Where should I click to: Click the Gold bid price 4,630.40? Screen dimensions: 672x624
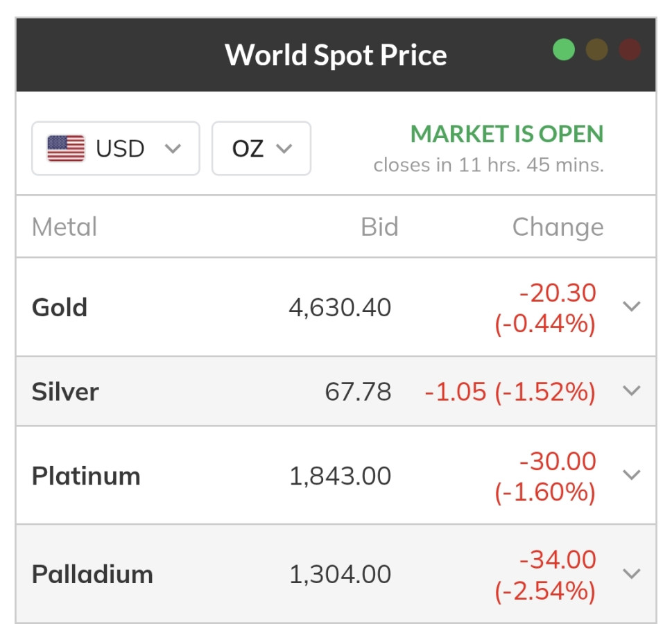(340, 308)
